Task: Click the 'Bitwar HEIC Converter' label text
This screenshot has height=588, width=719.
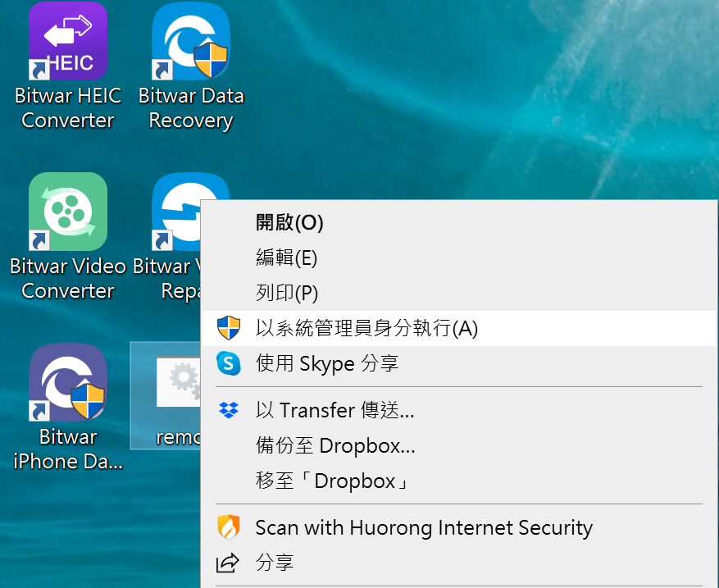Action: tap(68, 108)
